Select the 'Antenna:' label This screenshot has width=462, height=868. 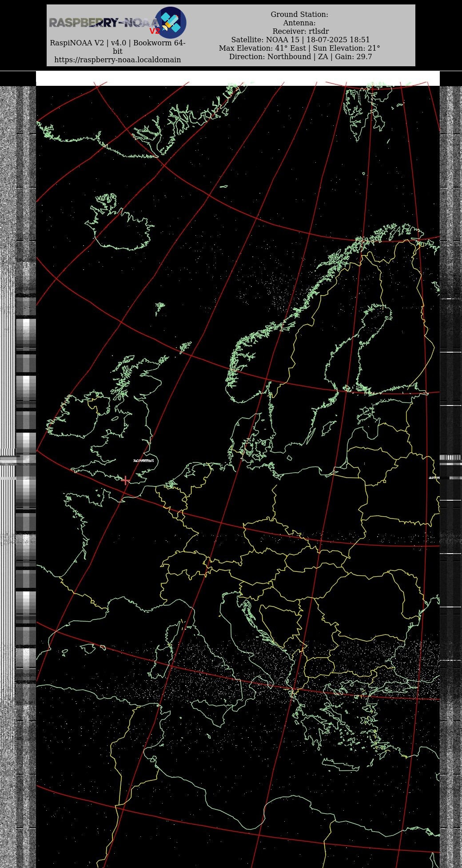[299, 23]
